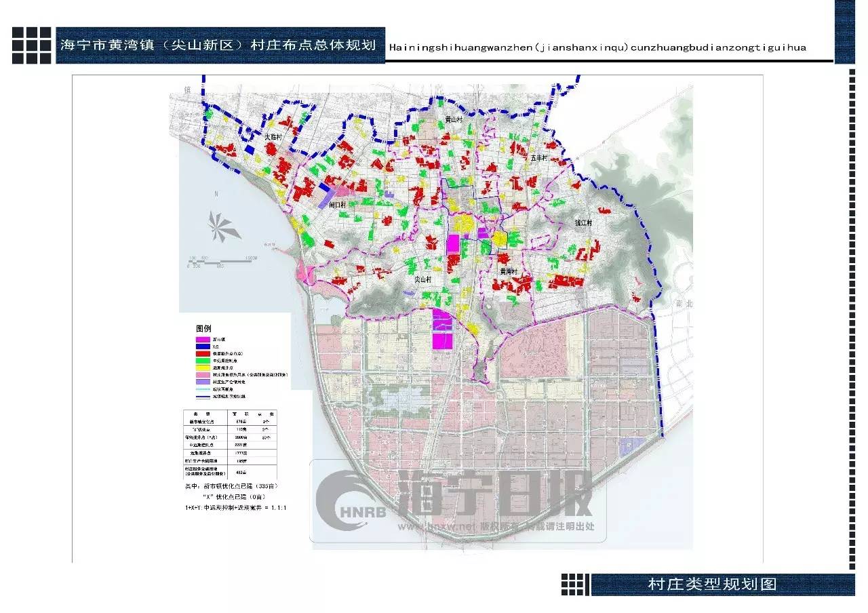Click the 黄湾村 village label
868x613 pixels.
pos(508,271)
